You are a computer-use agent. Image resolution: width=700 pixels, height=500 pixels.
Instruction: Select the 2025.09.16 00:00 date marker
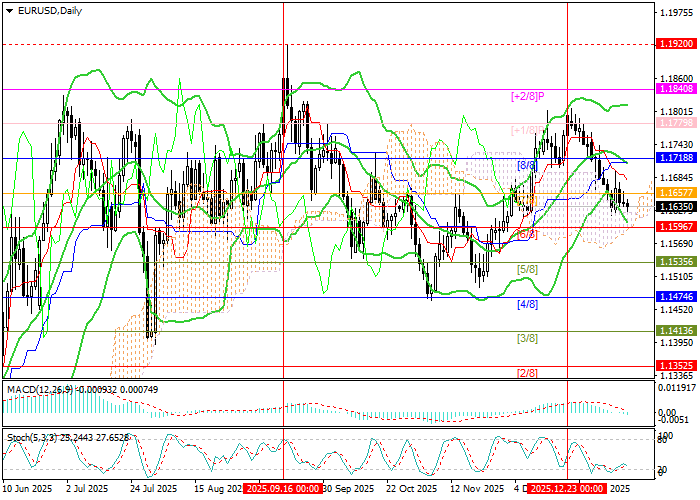(283, 489)
